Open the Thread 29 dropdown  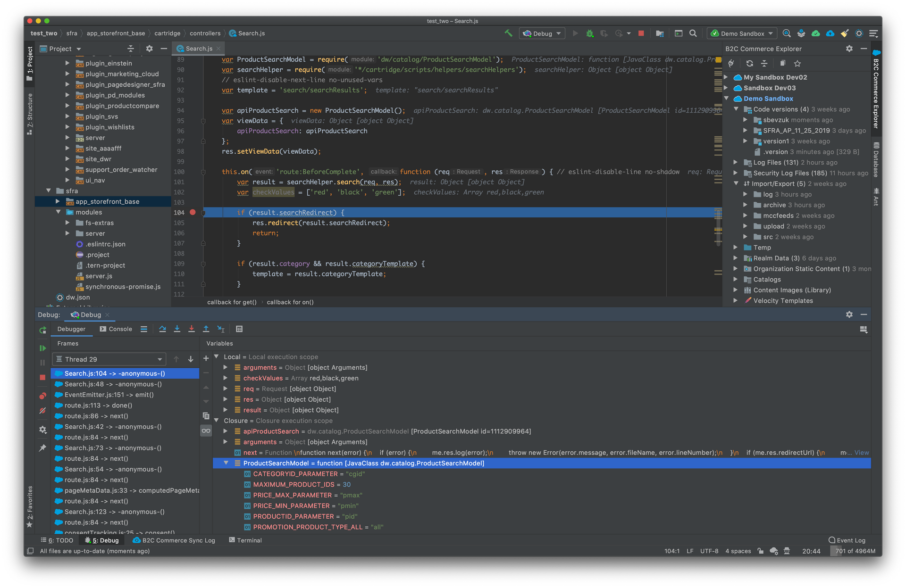(109, 359)
